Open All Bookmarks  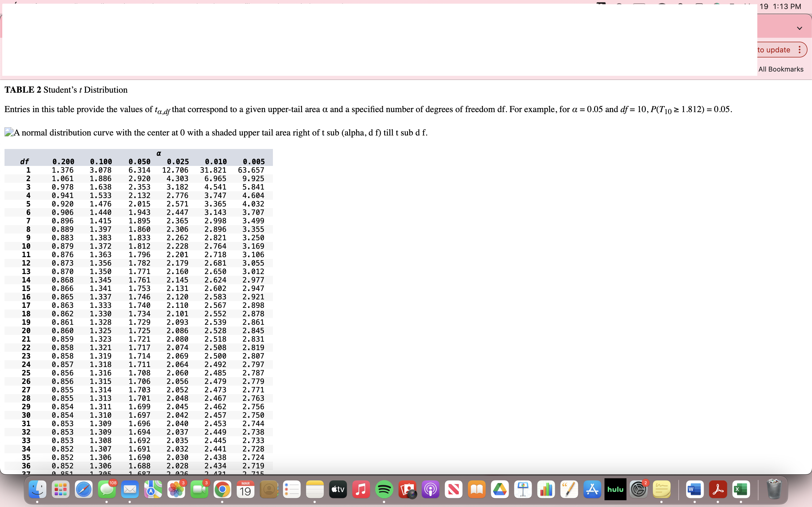(781, 69)
